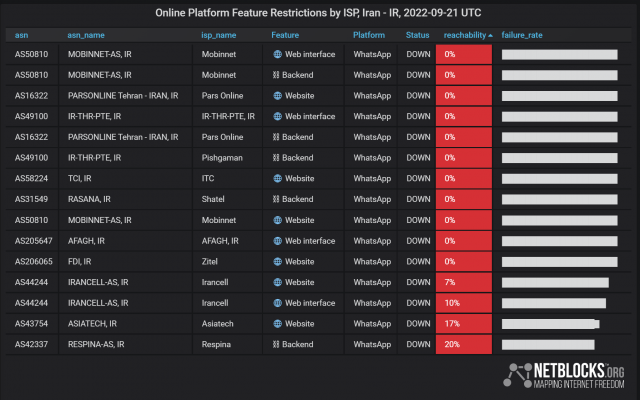The width and height of the screenshot is (640, 400).
Task: Click globe icon in ITC Website row
Action: tap(278, 178)
